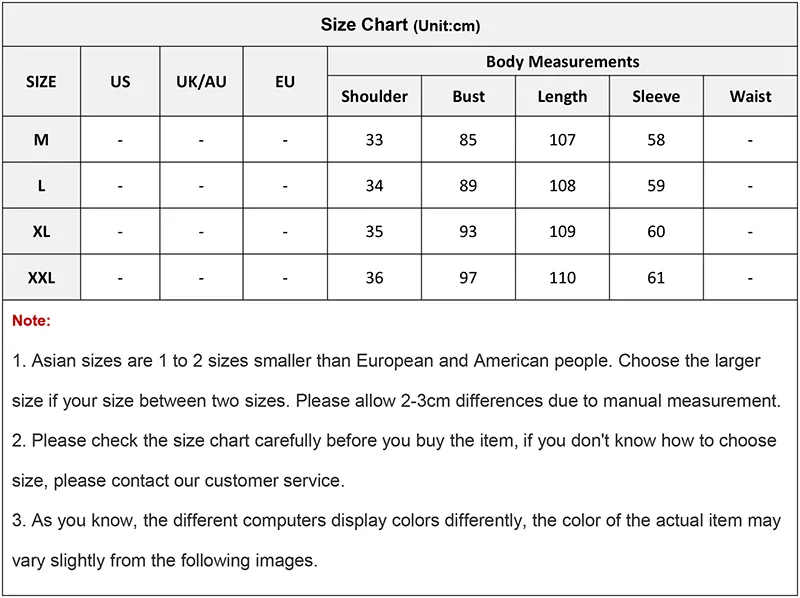This screenshot has width=800, height=598.
Task: Click the US column header
Action: point(120,82)
